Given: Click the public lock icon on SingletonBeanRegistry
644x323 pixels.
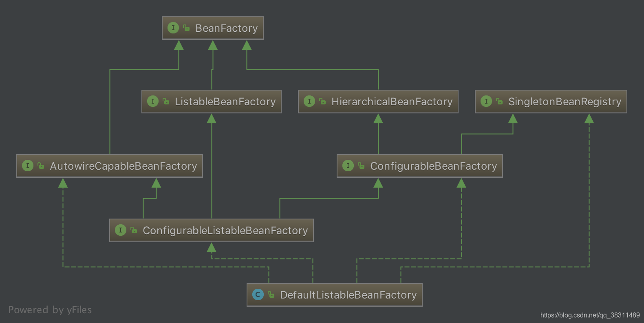Looking at the screenshot, I should [x=499, y=101].
